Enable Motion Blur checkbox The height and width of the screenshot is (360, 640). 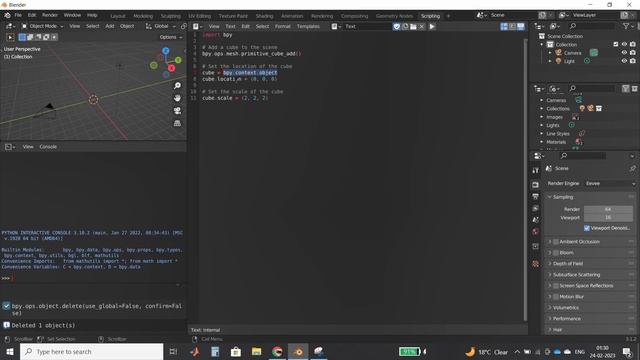tap(556, 297)
